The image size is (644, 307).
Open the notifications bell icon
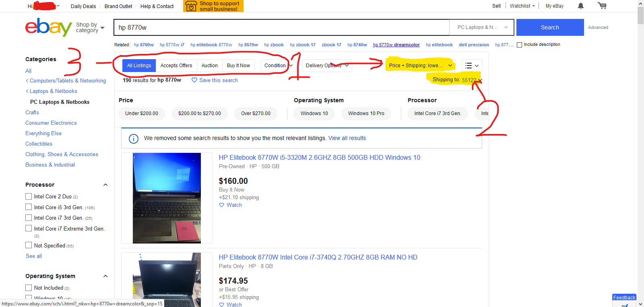581,6
